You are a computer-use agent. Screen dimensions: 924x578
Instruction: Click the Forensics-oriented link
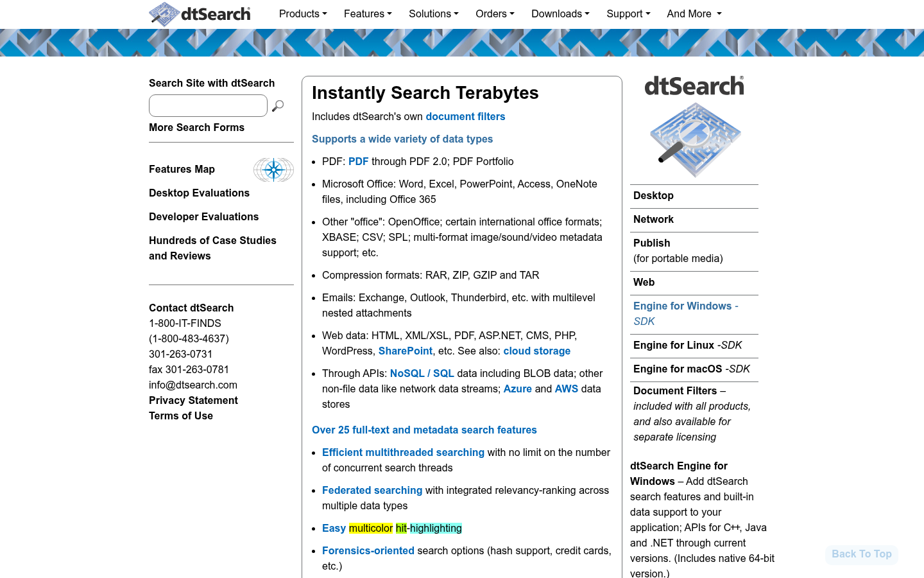tap(368, 550)
